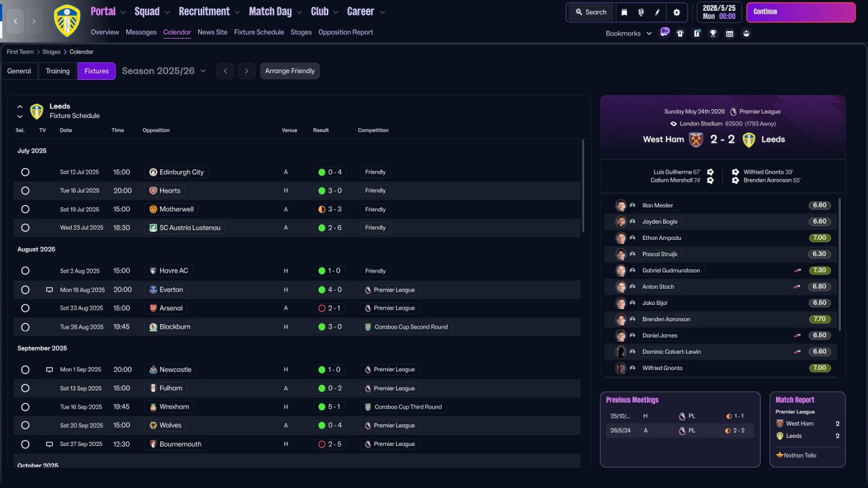868x488 pixels.
Task: Click the star icon beside Nathan Tella
Action: 779,455
